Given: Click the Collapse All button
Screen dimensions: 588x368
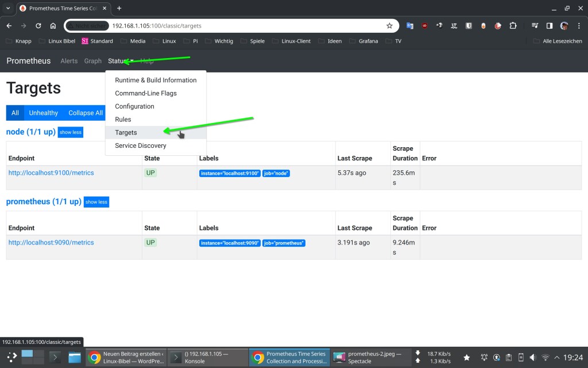Looking at the screenshot, I should (86, 113).
